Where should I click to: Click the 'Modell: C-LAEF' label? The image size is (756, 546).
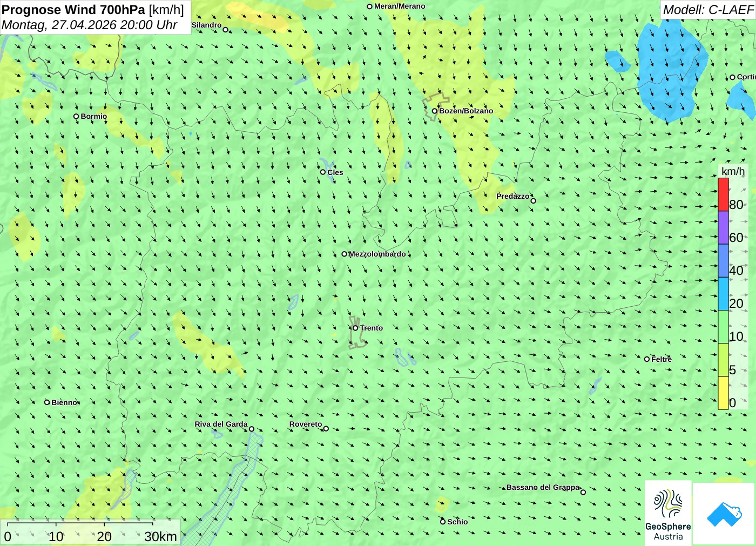click(708, 10)
